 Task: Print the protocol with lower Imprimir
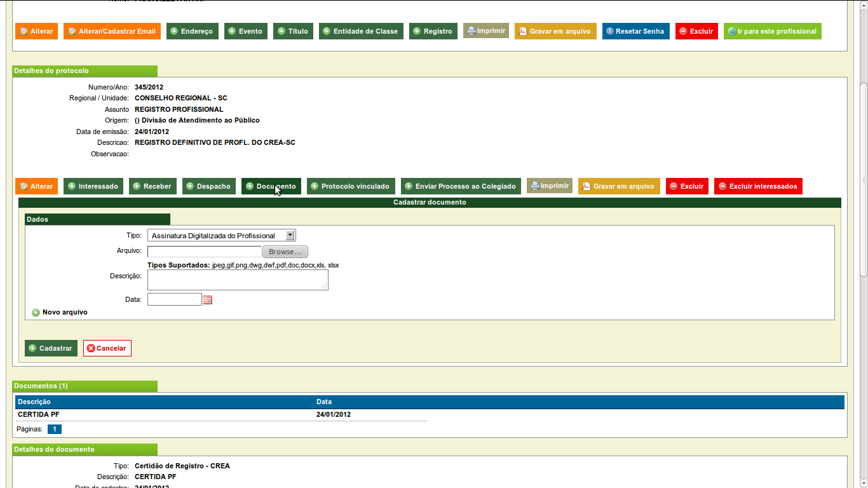coord(550,186)
